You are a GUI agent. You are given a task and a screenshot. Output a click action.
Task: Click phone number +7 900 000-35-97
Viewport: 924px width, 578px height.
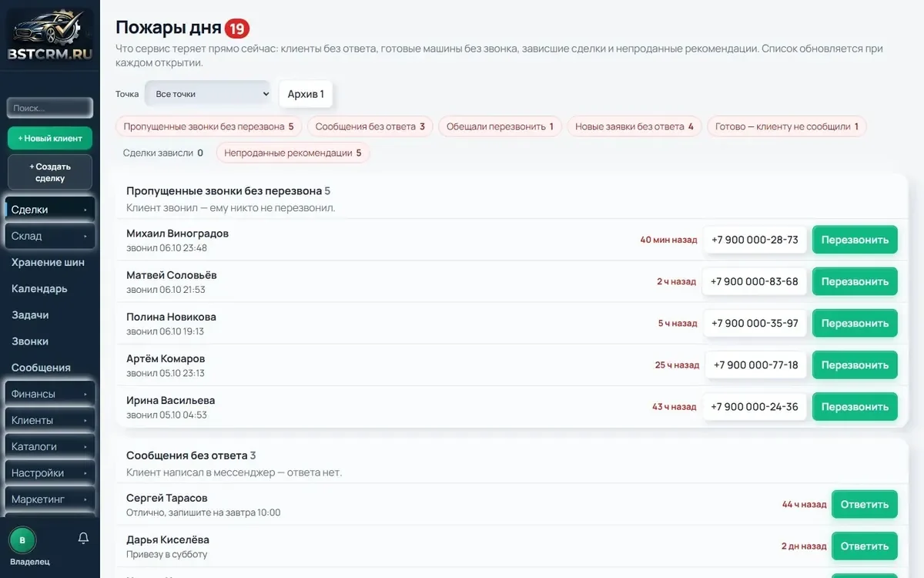point(755,323)
